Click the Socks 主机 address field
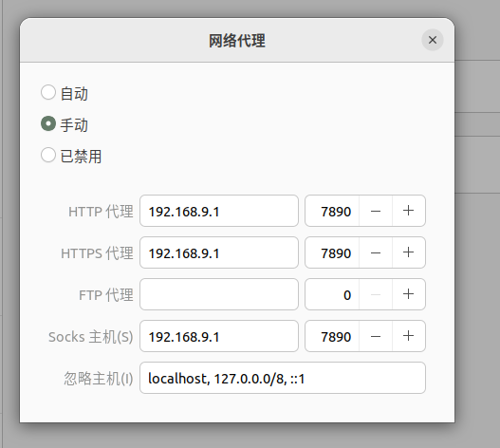The width and height of the screenshot is (500, 448). point(219,336)
